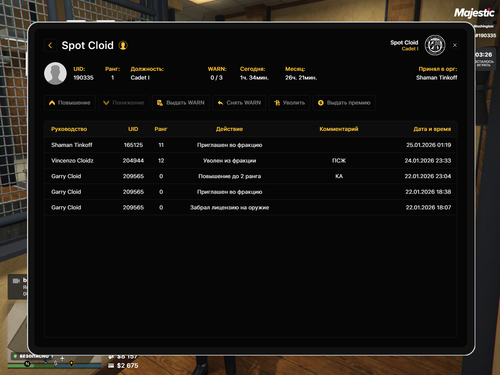Click the $2 675 cash amount in HUD
This screenshot has width=500, height=375.
pyautogui.click(x=127, y=366)
